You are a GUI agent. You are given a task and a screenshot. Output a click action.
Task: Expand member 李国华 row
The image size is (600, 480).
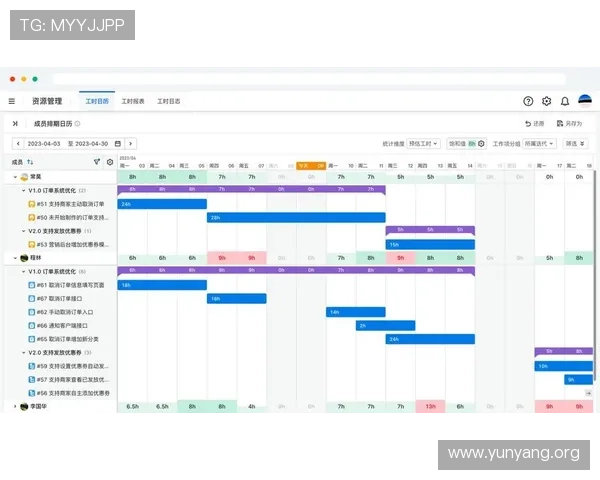click(15, 406)
